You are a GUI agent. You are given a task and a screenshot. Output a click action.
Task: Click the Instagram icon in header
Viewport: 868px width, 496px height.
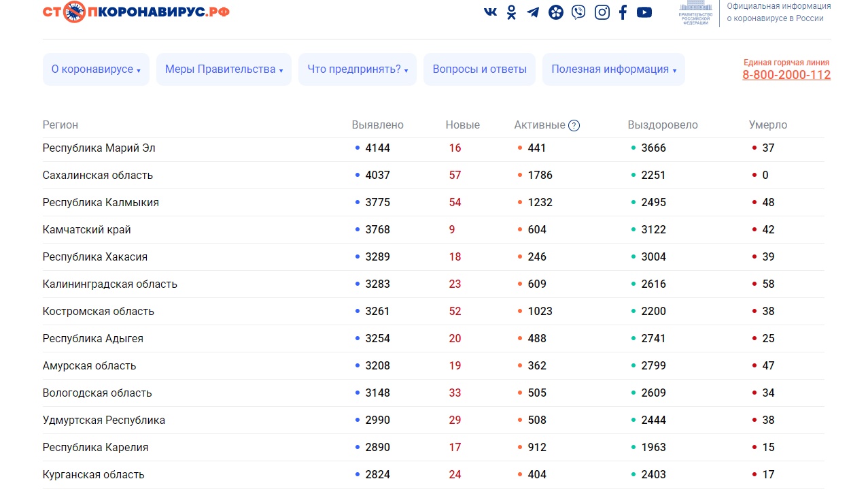click(602, 12)
